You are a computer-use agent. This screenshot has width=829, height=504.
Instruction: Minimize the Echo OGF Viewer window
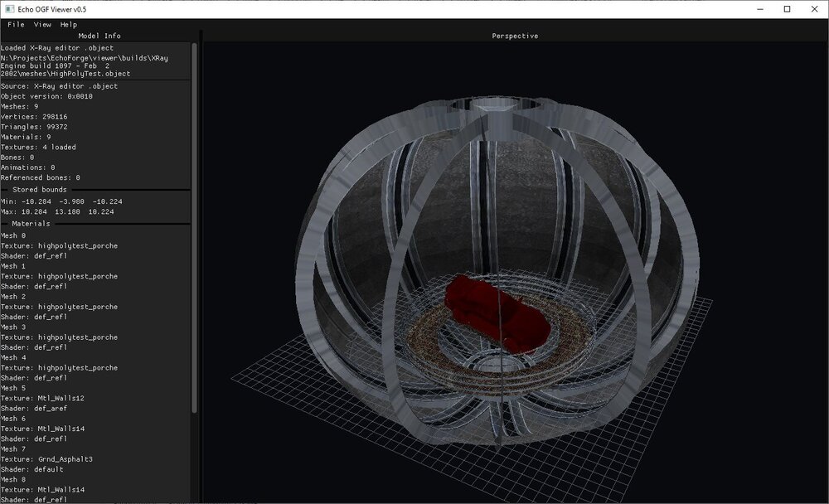[759, 9]
